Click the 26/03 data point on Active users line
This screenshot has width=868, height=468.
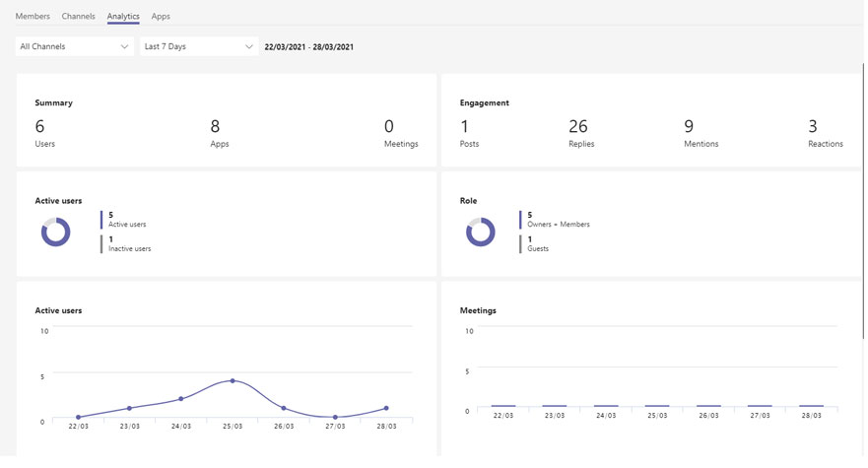(x=284, y=408)
